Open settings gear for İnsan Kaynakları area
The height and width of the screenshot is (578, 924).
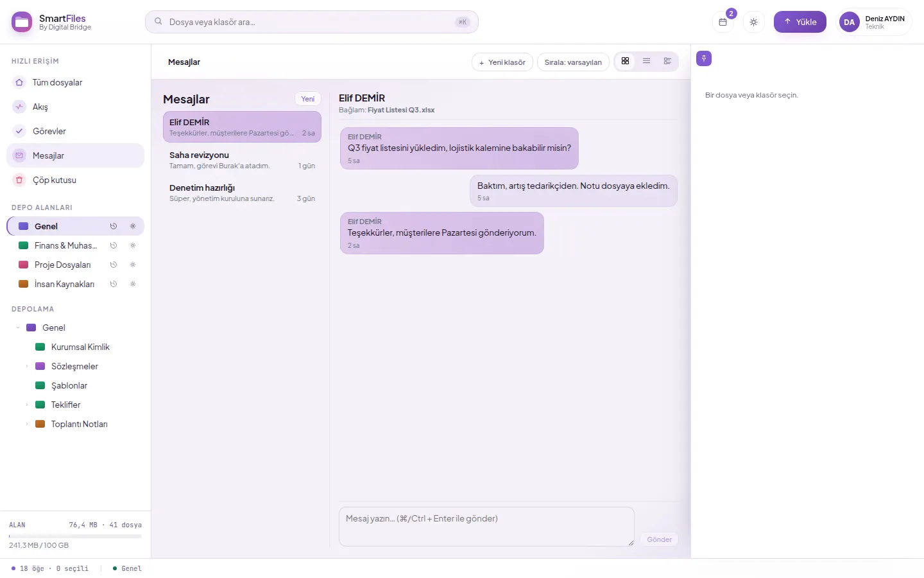pos(133,284)
